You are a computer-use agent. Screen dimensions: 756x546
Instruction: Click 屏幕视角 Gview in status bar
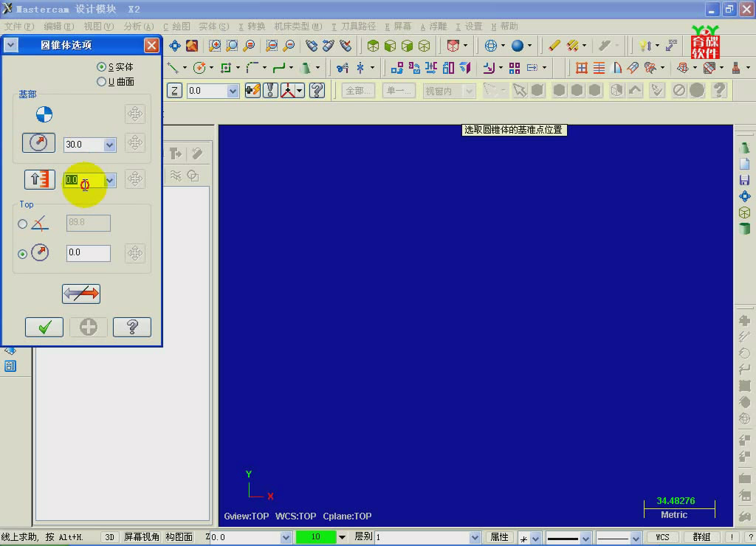point(142,537)
